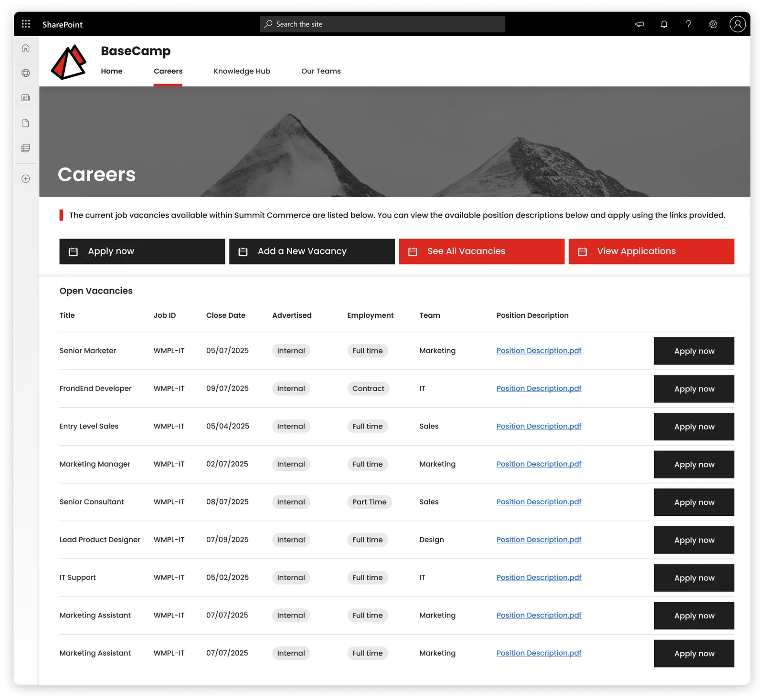The width and height of the screenshot is (764, 700).
Task: Click the close date 05/04/2025
Action: 228,426
